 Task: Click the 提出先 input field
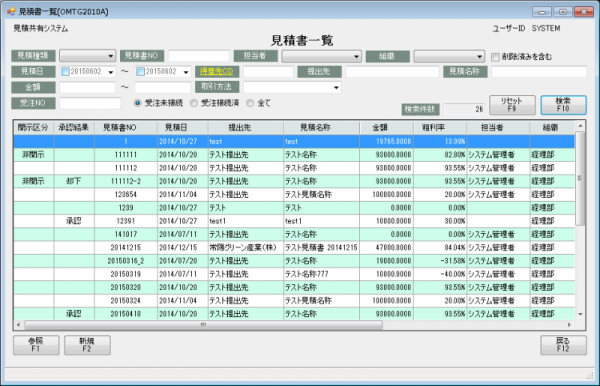[x=392, y=72]
